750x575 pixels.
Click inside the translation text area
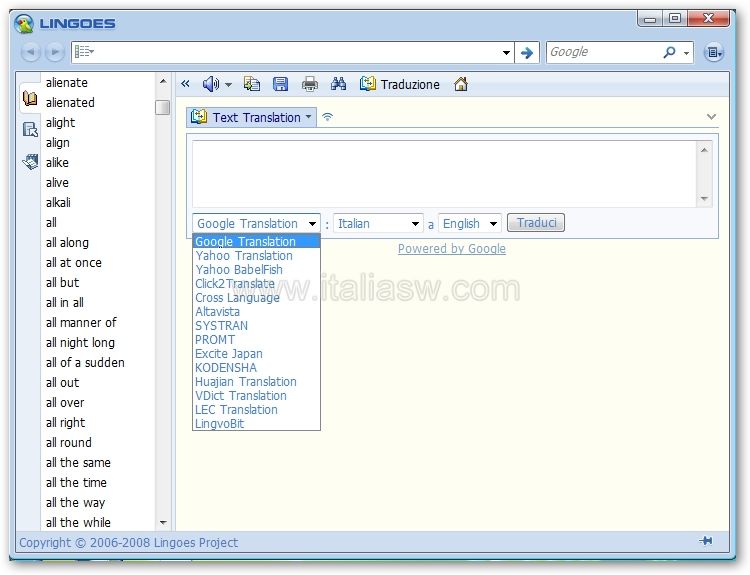click(444, 174)
